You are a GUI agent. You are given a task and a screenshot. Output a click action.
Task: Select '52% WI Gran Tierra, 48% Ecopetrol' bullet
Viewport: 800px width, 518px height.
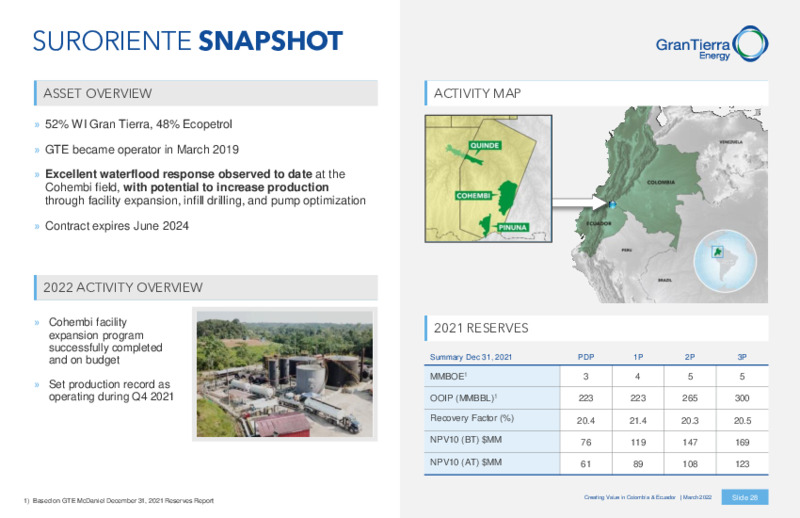pos(138,124)
